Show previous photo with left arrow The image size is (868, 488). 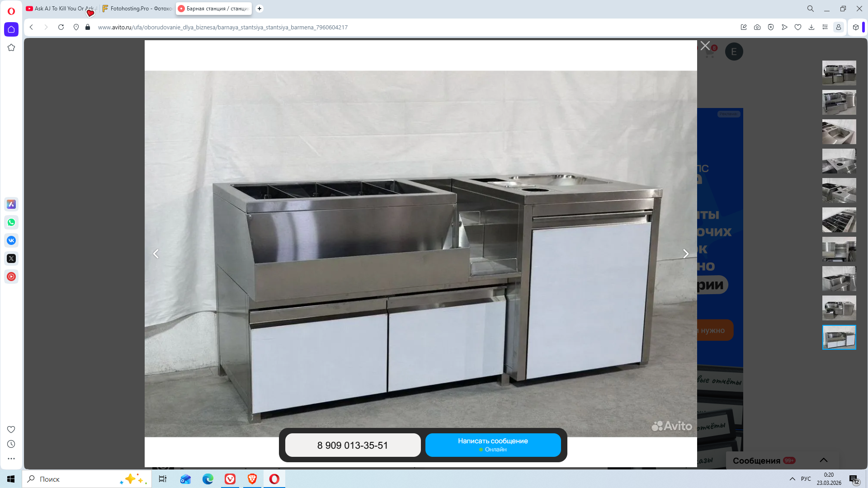[156, 254]
